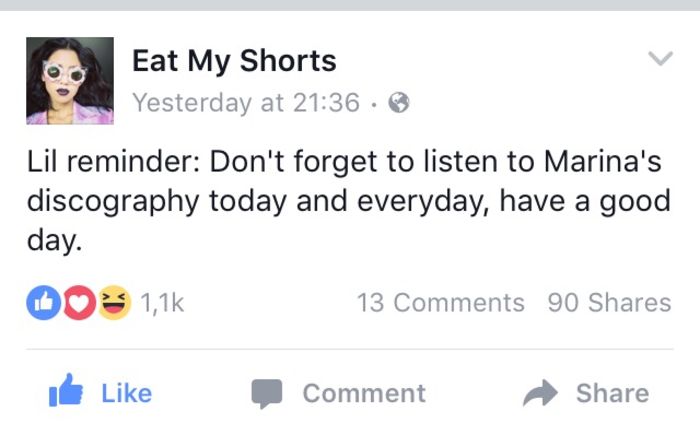Click the public globe privacy icon
Viewport: 700px width, 435px height.
click(x=399, y=103)
